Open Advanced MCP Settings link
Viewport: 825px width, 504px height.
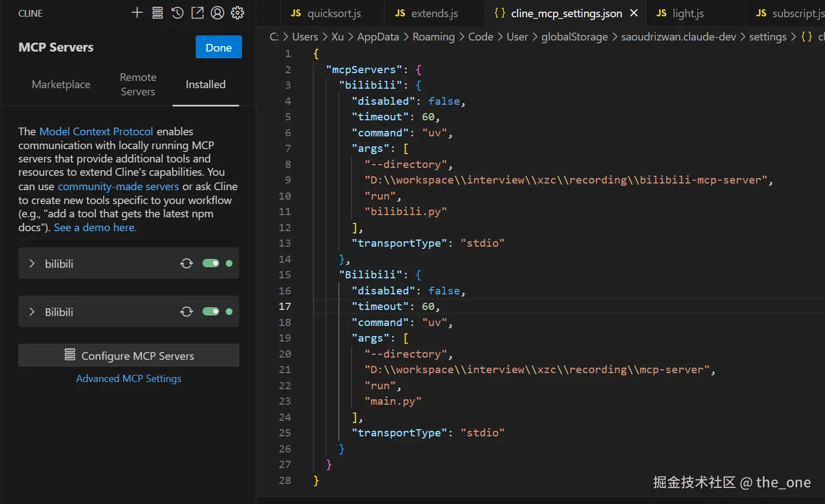click(x=129, y=379)
